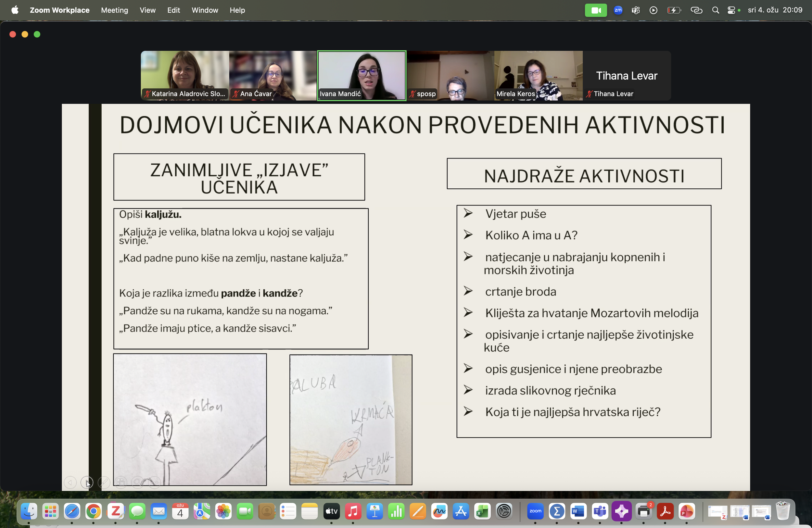Open Control Center in menu bar
The width and height of the screenshot is (812, 528).
pos(731,10)
